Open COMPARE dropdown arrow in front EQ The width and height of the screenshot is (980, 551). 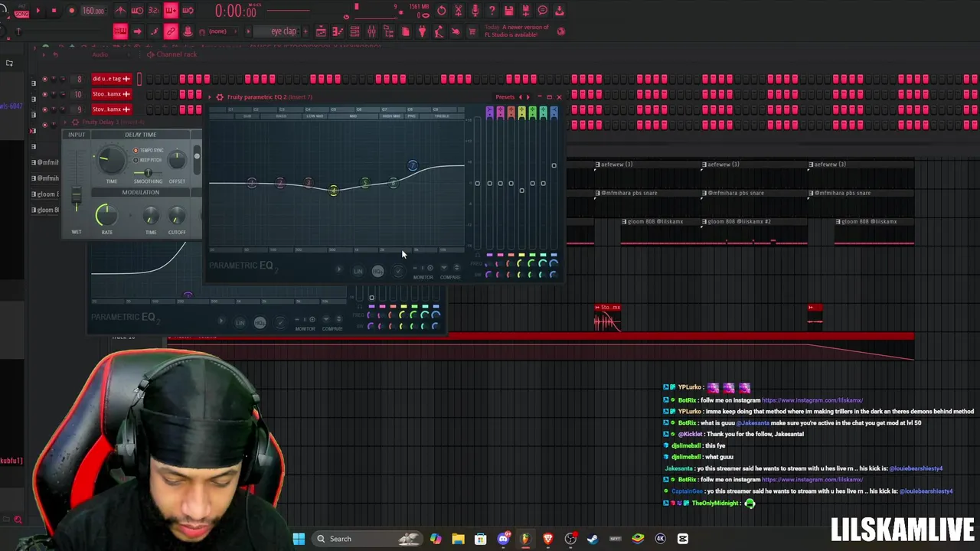point(444,268)
